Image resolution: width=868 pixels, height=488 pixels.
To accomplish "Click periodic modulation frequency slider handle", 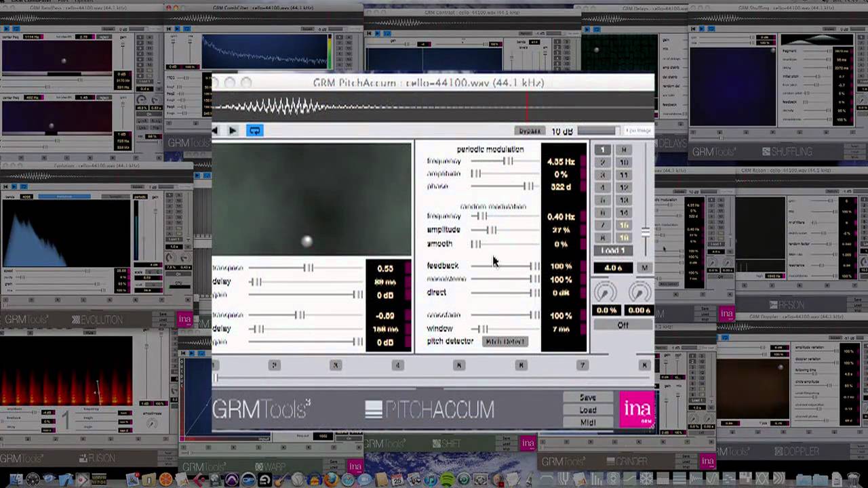I will point(508,161).
